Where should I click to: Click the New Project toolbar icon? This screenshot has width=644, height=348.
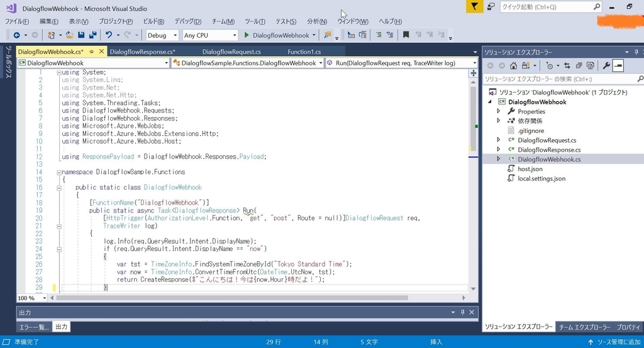[x=51, y=35]
